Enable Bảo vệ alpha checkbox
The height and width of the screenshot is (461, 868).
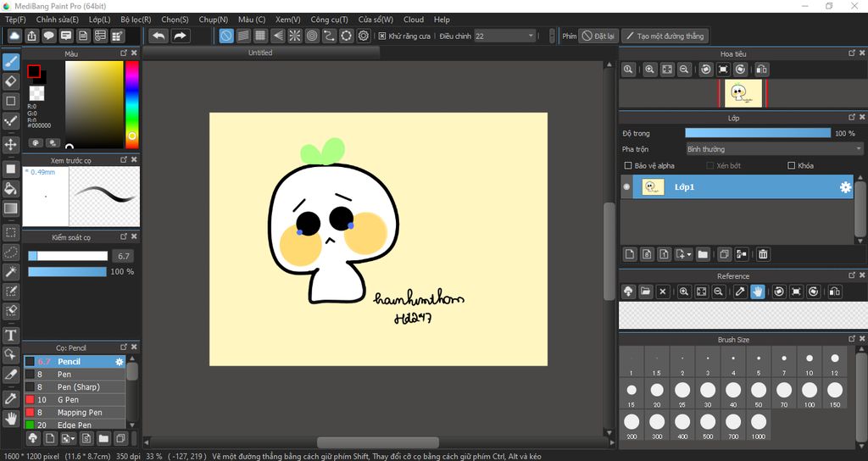(x=628, y=165)
